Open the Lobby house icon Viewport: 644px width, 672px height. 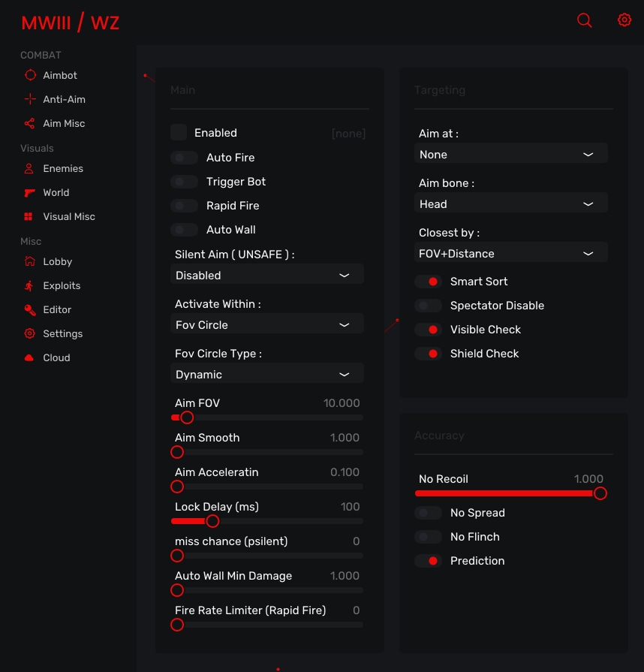point(29,262)
